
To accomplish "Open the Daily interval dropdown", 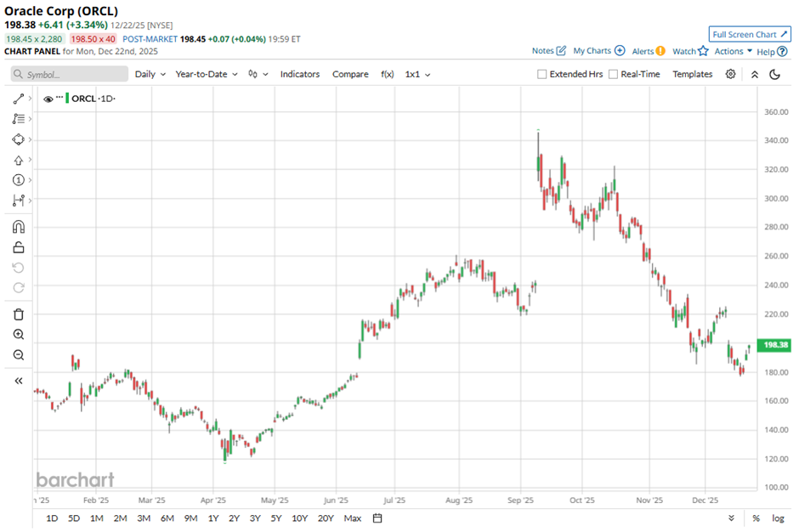I will pos(150,75).
